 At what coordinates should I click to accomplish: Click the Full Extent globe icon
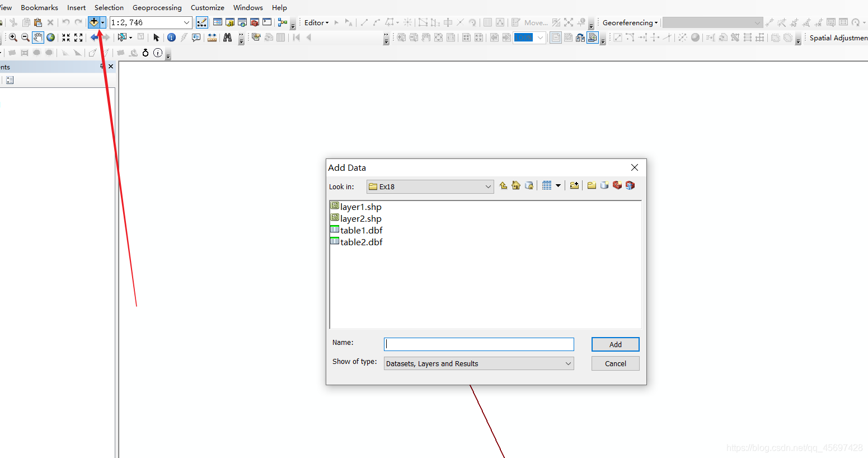pos(50,38)
